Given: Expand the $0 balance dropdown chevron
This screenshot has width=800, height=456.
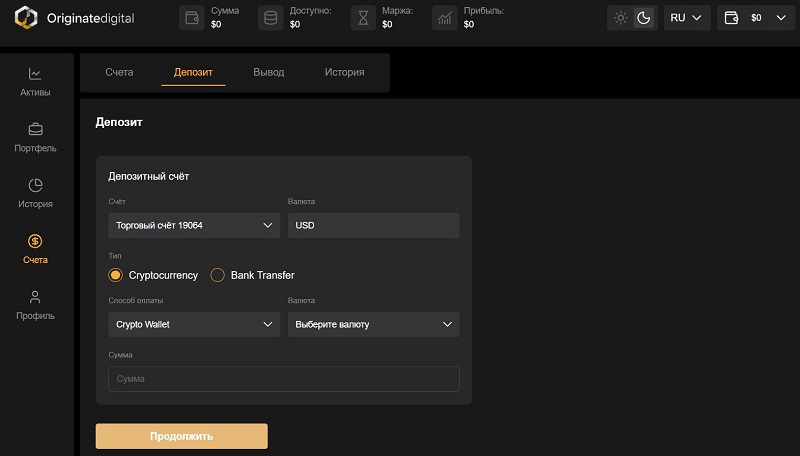Looking at the screenshot, I should [781, 18].
